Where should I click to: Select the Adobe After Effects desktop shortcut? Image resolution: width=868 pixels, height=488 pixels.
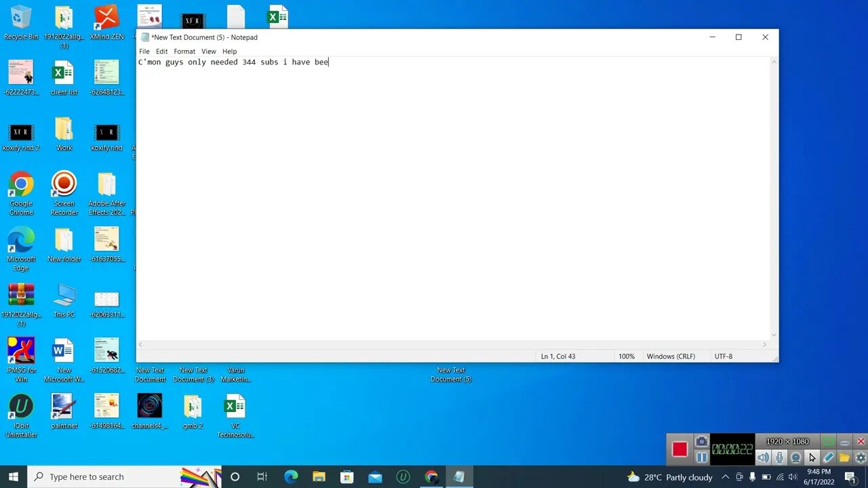106,193
